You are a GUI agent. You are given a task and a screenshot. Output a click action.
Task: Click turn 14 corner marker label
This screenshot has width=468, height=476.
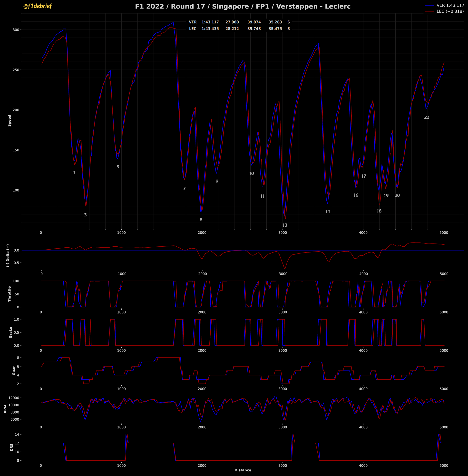click(x=327, y=212)
